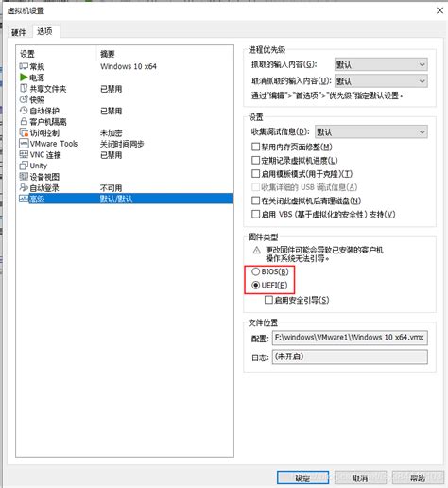This screenshot has height=488, width=448.
Task: Check 启用 VBS 支持(V) option
Action: point(255,215)
